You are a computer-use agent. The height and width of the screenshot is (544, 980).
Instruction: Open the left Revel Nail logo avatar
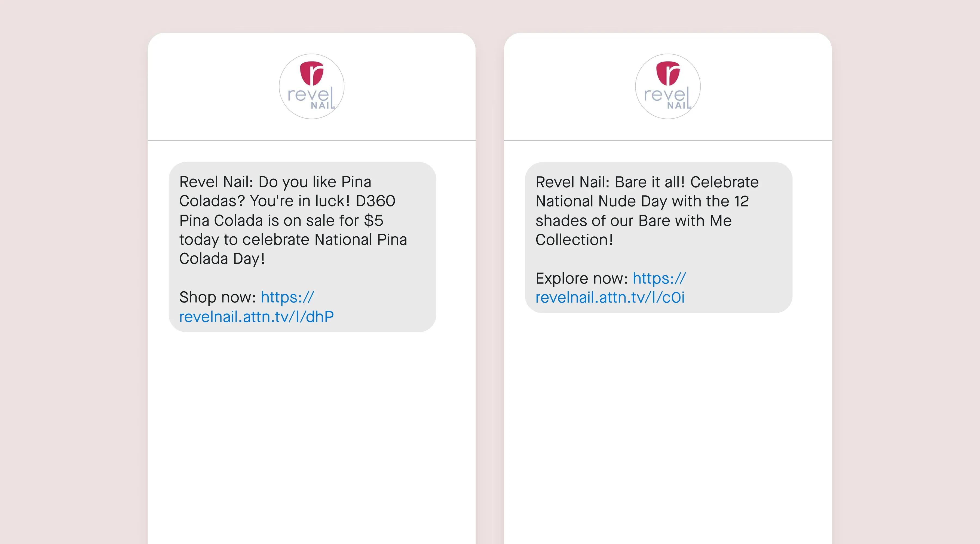(312, 86)
